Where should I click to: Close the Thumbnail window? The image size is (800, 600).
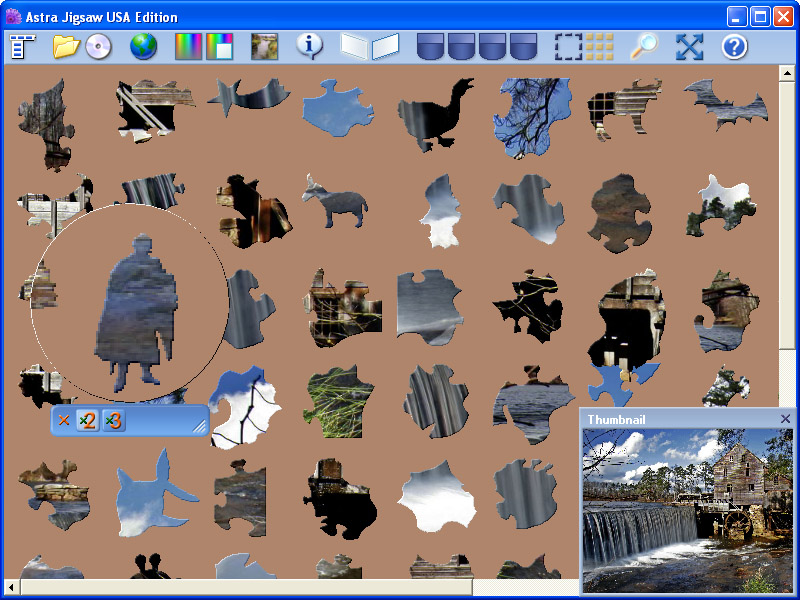(x=784, y=419)
